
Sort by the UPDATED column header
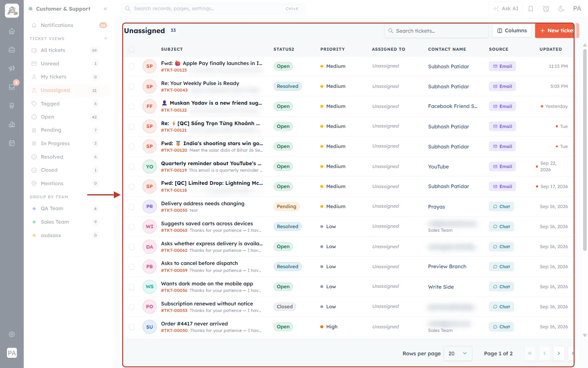point(550,49)
